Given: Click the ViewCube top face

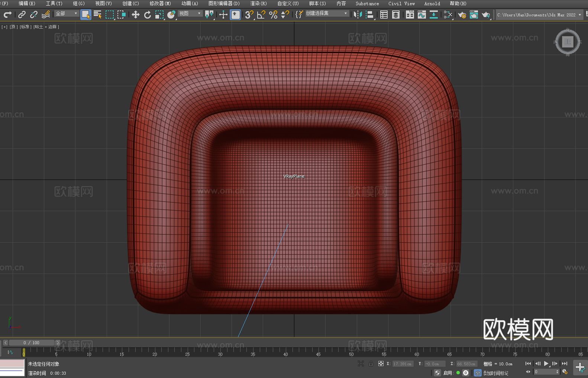Looking at the screenshot, I should [568, 42].
